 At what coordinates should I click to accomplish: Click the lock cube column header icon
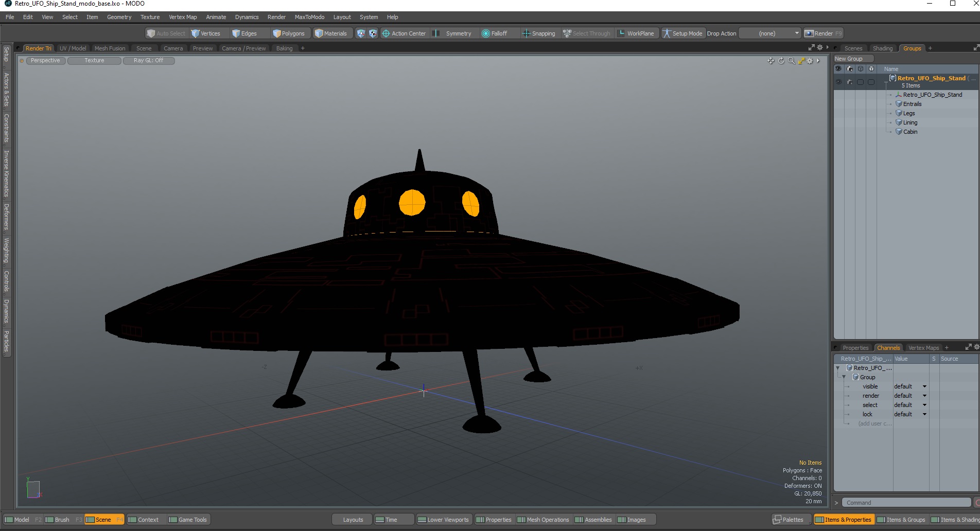871,69
